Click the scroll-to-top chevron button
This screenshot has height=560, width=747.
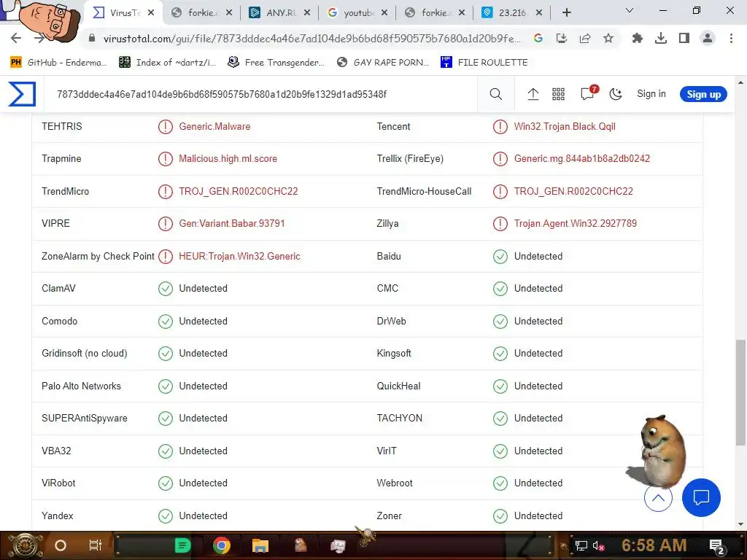pos(658,497)
